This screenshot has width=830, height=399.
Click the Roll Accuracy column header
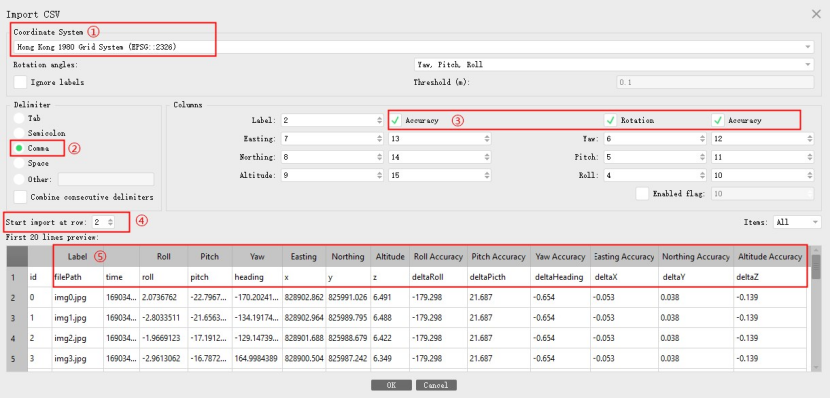[x=439, y=257]
